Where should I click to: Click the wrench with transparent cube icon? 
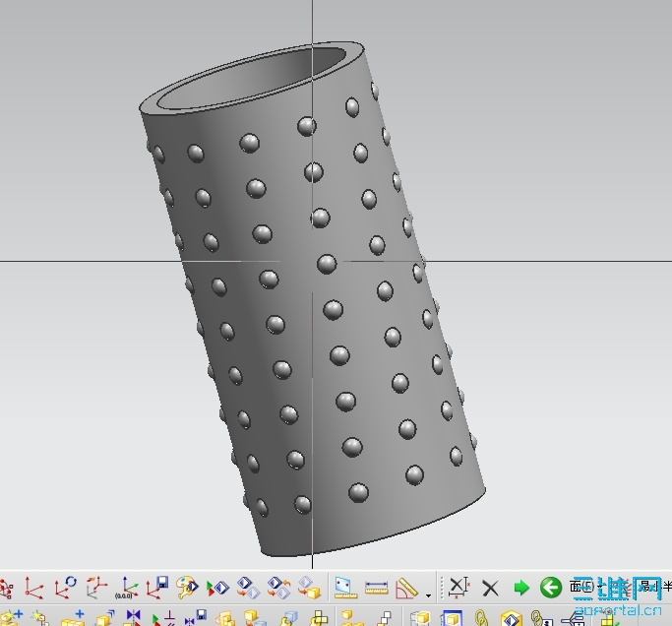288,618
